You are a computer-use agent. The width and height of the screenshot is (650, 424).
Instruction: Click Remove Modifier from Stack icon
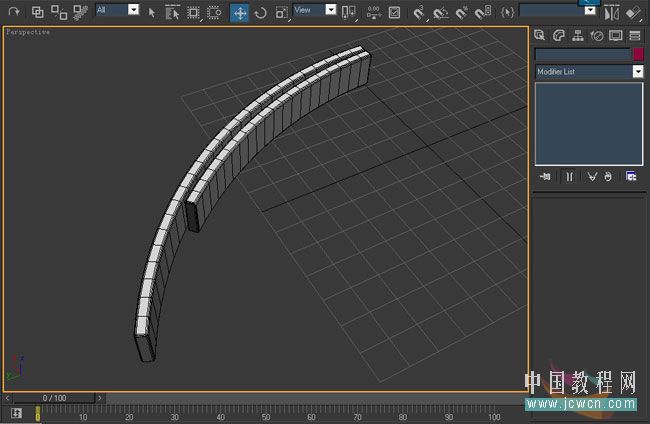point(608,177)
